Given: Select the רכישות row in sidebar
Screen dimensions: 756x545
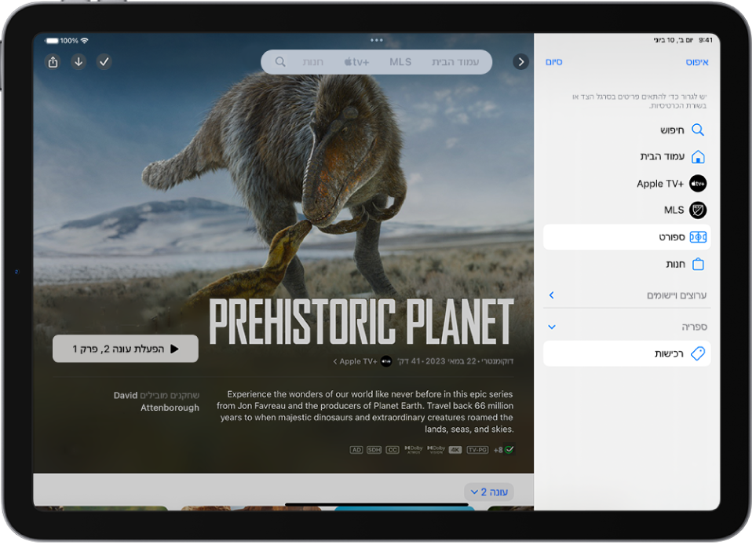Looking at the screenshot, I should [x=626, y=353].
